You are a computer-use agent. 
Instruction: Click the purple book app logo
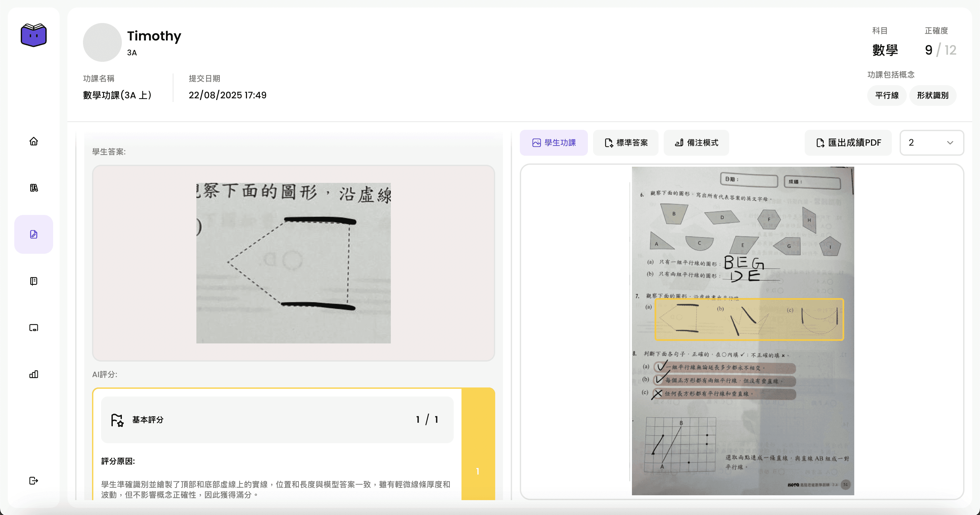(33, 35)
